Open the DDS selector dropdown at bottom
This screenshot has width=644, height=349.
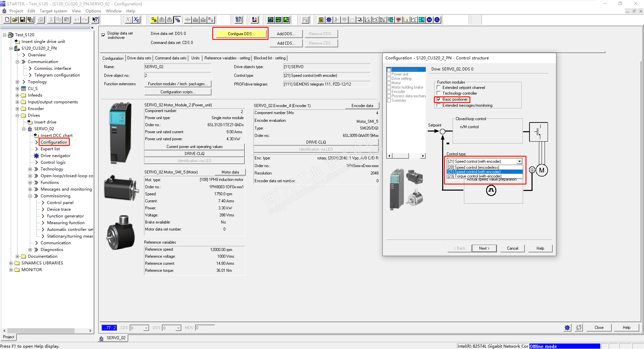pyautogui.click(x=178, y=328)
